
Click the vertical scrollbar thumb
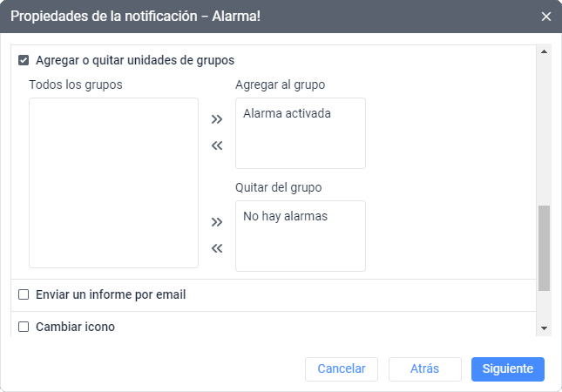pyautogui.click(x=545, y=247)
